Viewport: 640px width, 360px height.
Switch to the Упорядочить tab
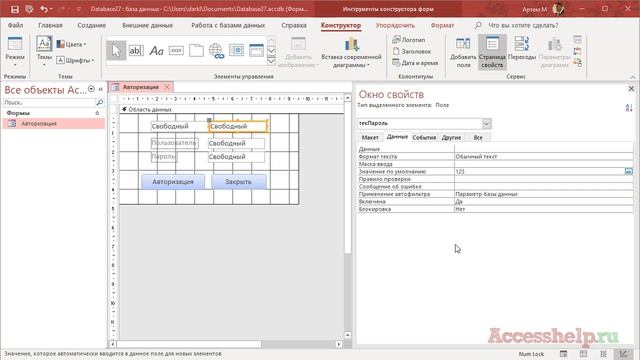(395, 25)
